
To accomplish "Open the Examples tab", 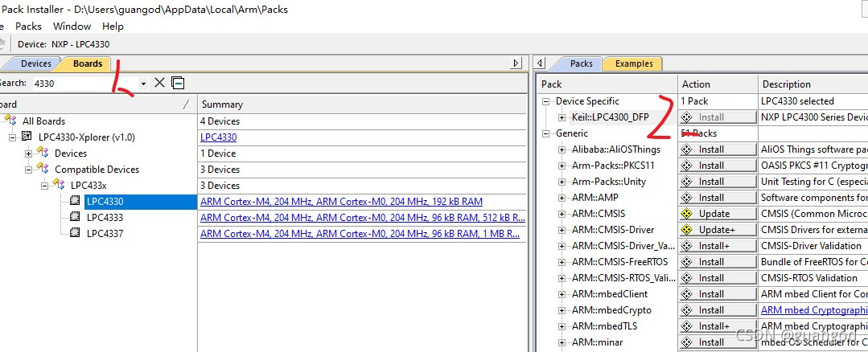I will (x=634, y=63).
